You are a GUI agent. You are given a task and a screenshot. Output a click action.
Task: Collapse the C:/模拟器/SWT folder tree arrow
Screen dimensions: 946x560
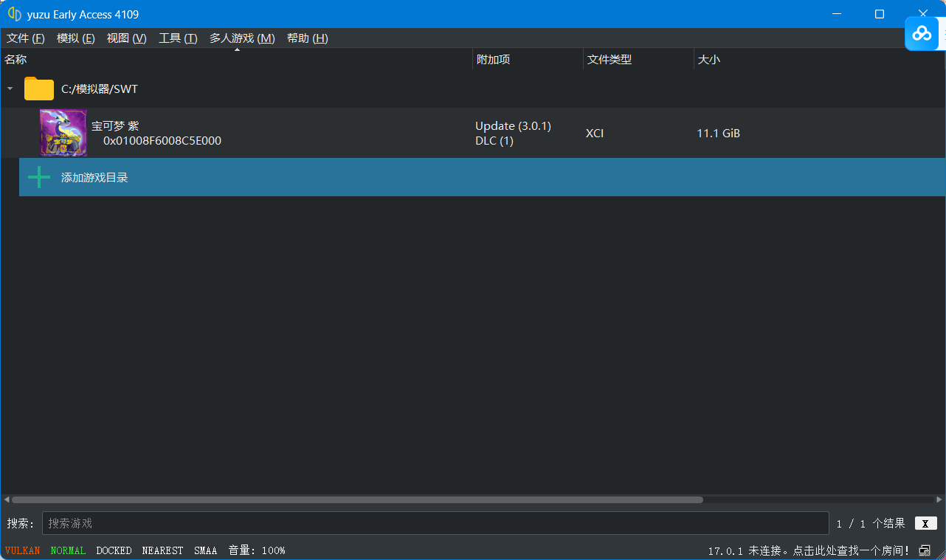(x=10, y=89)
